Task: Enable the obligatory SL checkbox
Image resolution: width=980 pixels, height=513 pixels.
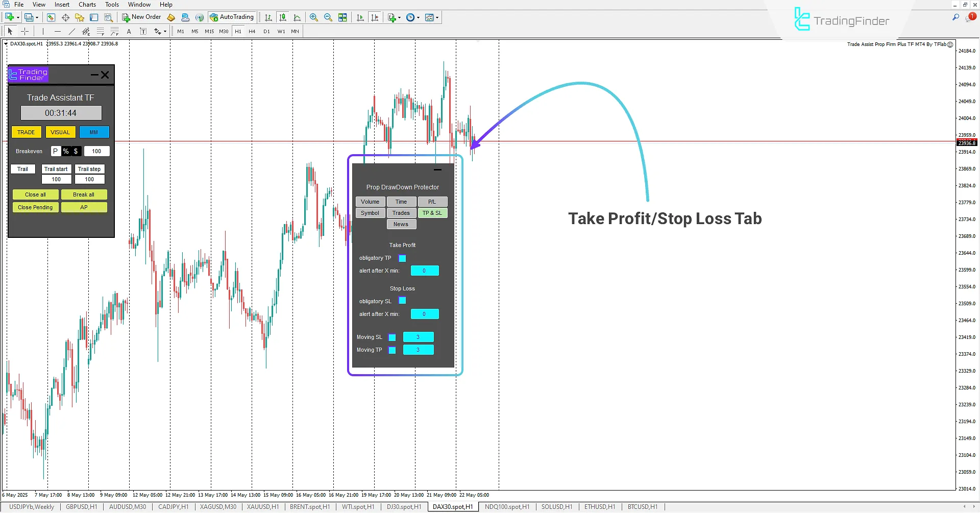Action: (x=402, y=301)
